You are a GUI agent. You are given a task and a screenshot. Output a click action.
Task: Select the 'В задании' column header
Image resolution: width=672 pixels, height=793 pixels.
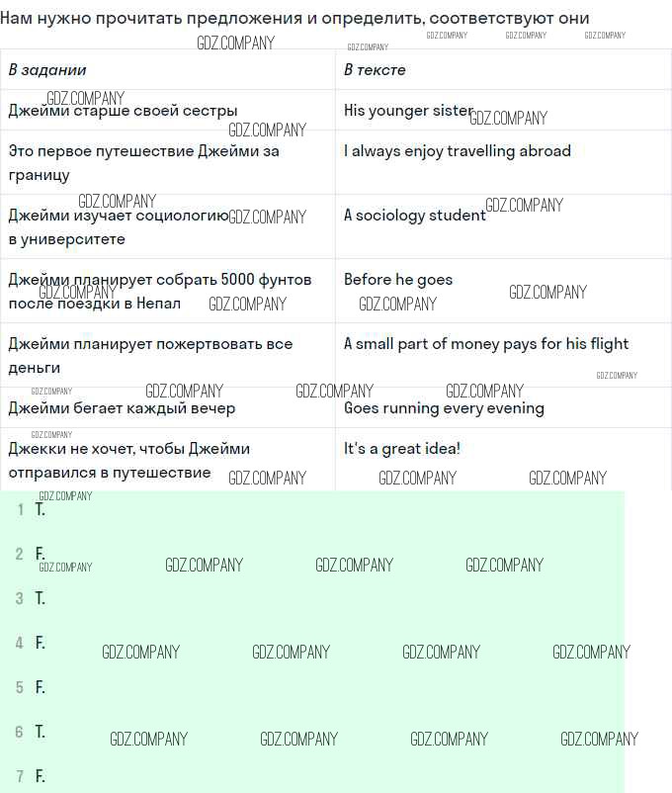pyautogui.click(x=47, y=70)
